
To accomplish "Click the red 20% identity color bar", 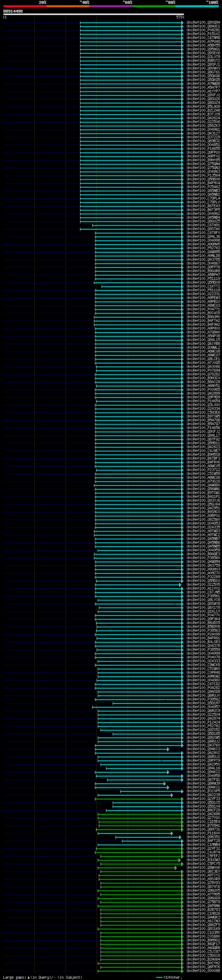I will (25, 6).
